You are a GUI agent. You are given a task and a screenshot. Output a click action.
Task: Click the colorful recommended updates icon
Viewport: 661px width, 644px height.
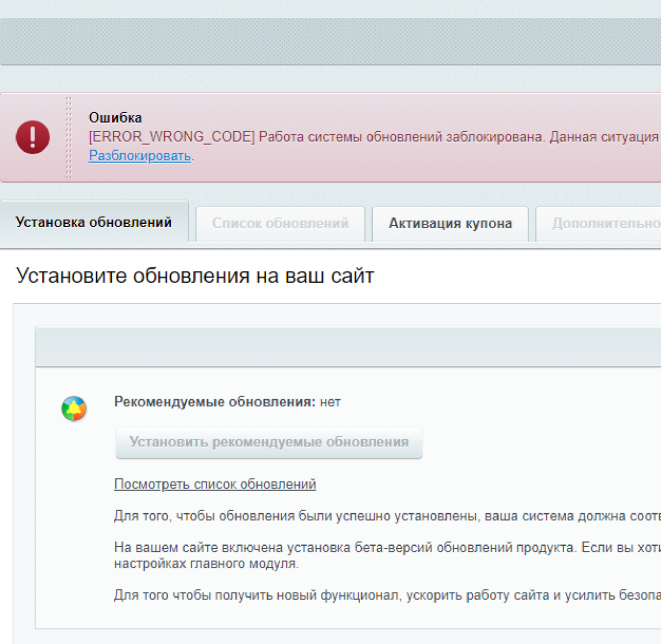point(74,408)
